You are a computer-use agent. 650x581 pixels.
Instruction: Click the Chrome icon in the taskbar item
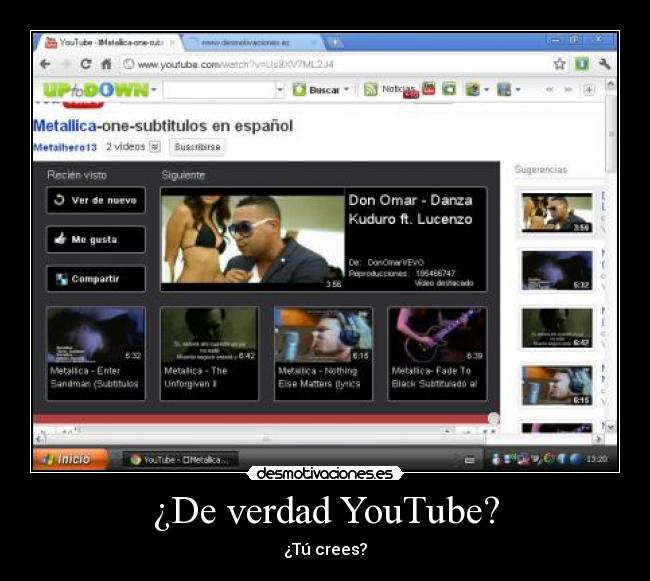pos(136,460)
